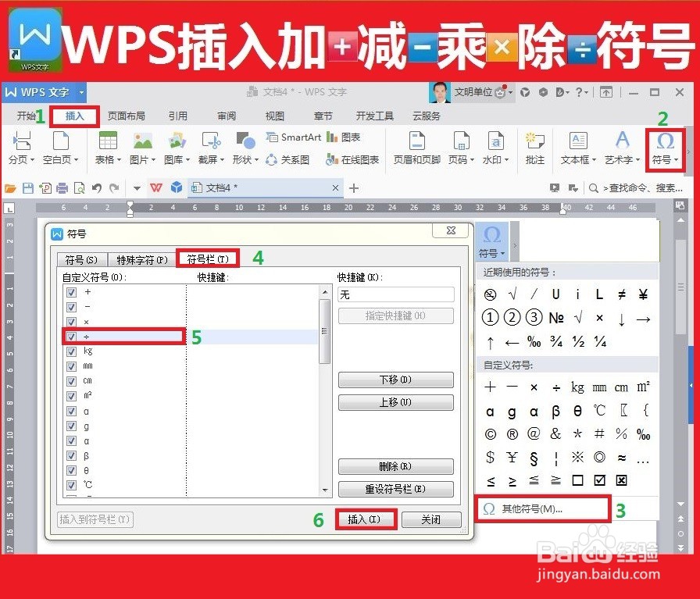The image size is (700, 599).
Task: Open the 形状 shapes tool
Action: pyautogui.click(x=245, y=148)
